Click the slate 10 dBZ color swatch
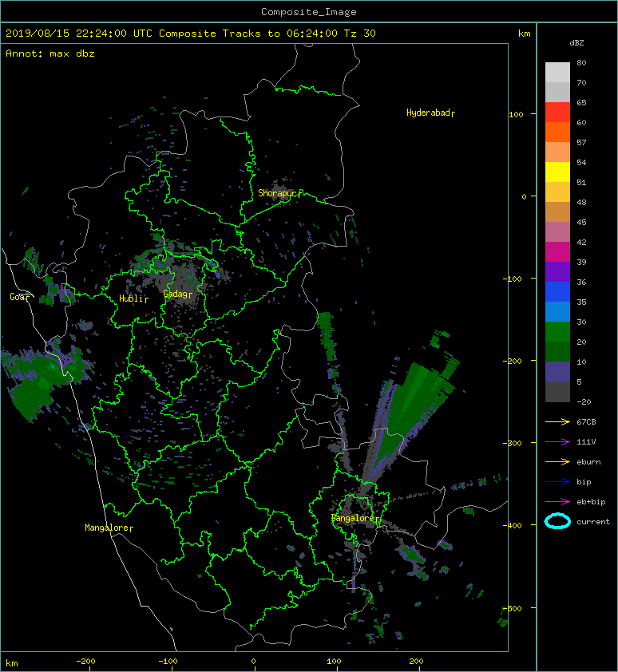This screenshot has height=672, width=618. tap(557, 371)
